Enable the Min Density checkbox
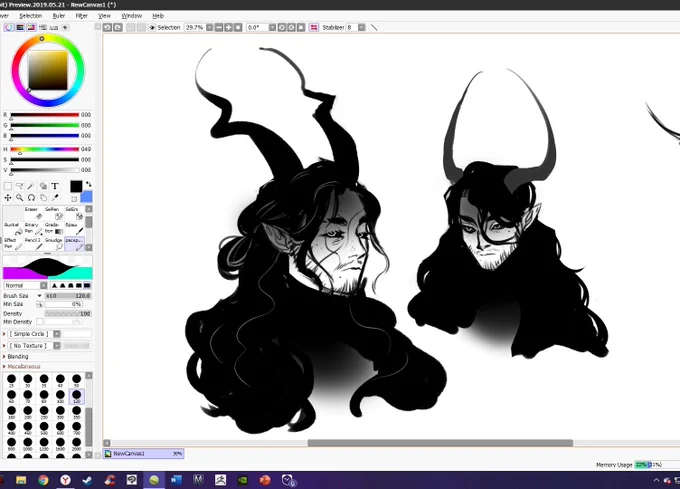Image resolution: width=680 pixels, height=489 pixels. click(x=40, y=322)
